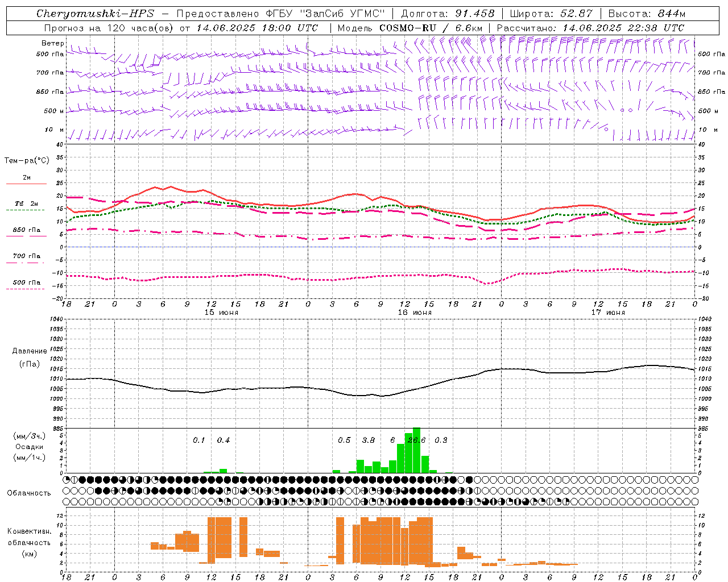728x582 pixels.
Task: Click the 'Давление' pressure panel label
Action: tap(31, 351)
